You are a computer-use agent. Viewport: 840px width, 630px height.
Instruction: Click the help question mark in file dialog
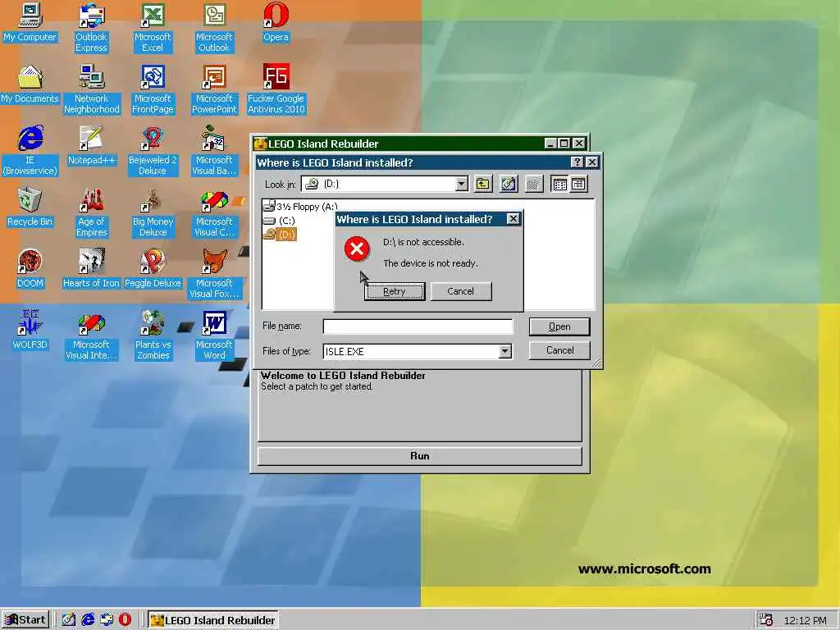coord(577,162)
